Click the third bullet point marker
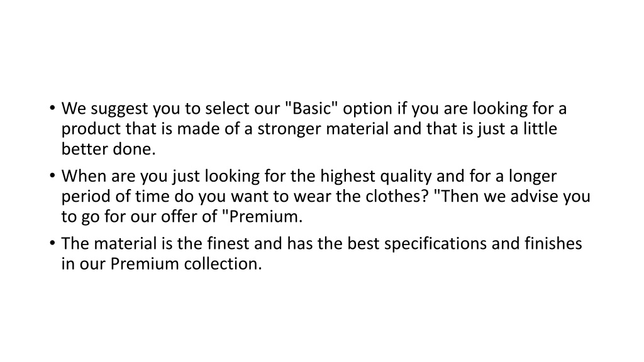 pyautogui.click(x=52, y=243)
